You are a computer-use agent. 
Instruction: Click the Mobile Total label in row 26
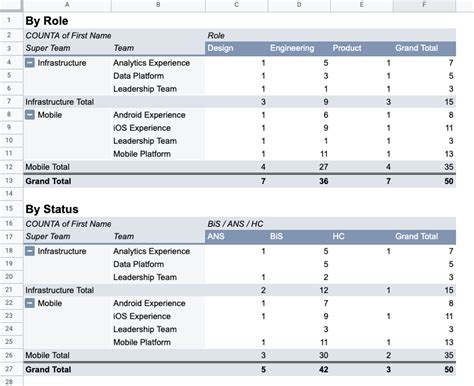click(47, 355)
